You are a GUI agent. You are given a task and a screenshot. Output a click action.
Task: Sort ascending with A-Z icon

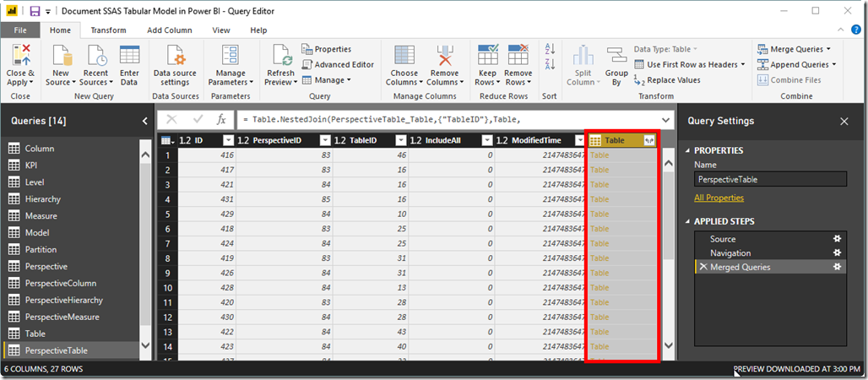[550, 49]
